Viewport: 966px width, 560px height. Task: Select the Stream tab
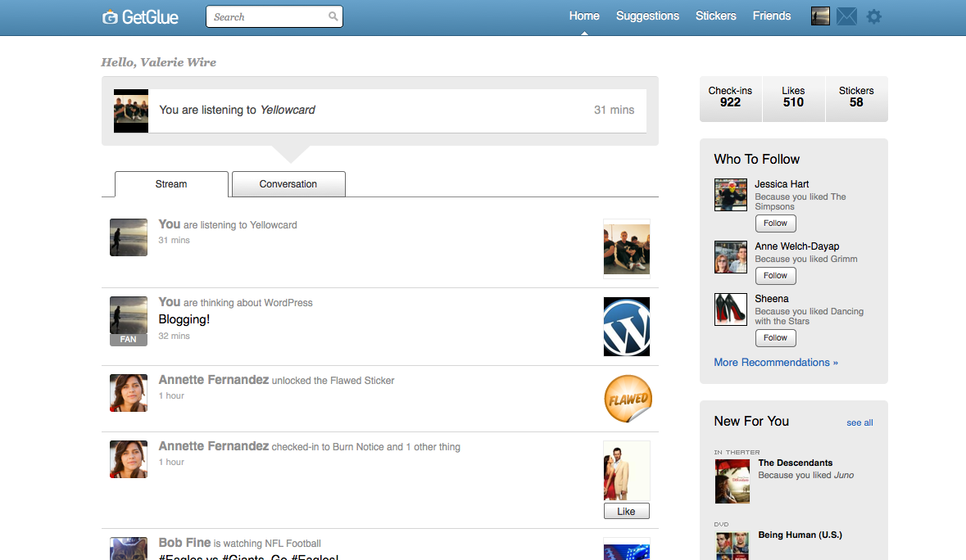point(171,184)
